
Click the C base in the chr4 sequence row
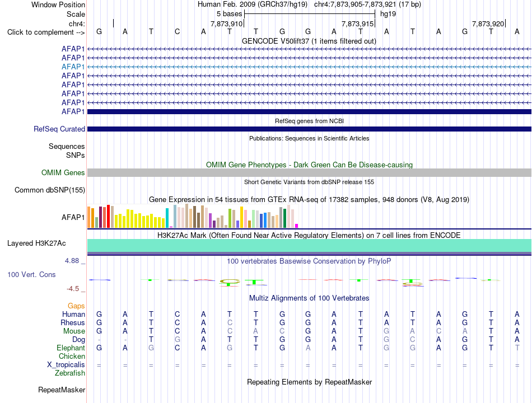coord(177,32)
